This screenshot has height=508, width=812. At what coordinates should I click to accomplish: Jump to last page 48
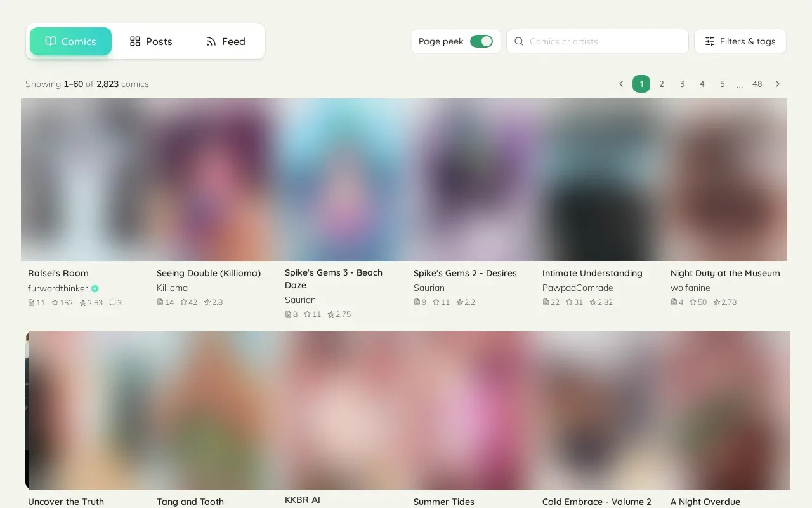click(757, 84)
